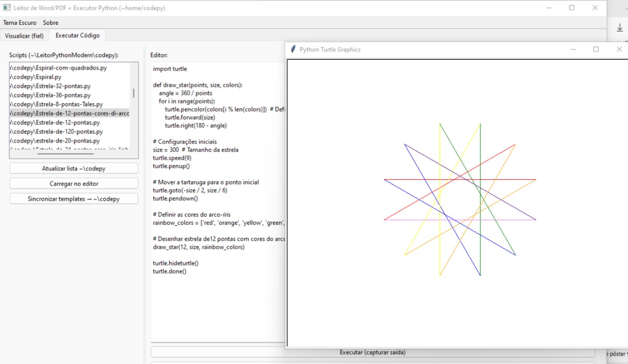Click the "for i in range(points):" line
The height and width of the screenshot is (364, 628).
pyautogui.click(x=187, y=101)
